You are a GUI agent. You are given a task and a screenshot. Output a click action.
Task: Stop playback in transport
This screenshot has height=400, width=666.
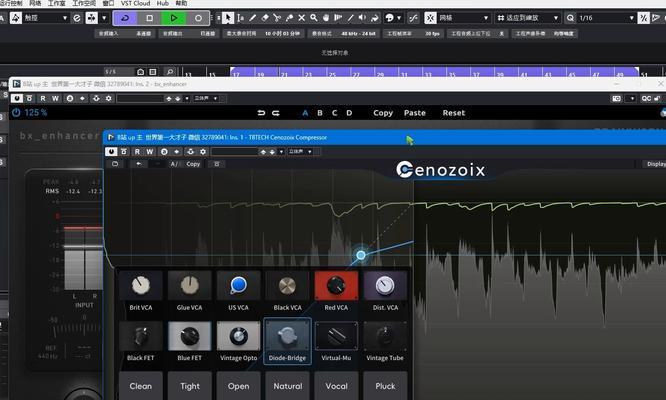click(150, 18)
